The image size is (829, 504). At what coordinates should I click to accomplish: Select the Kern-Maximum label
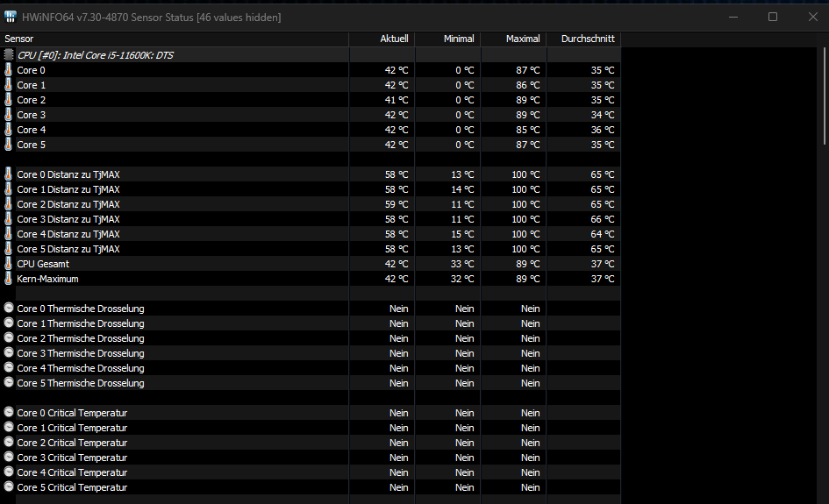tap(47, 279)
